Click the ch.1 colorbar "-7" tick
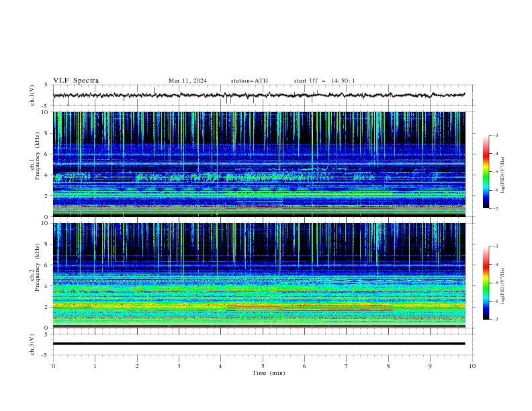The height and width of the screenshot is (411, 532). pyautogui.click(x=496, y=209)
